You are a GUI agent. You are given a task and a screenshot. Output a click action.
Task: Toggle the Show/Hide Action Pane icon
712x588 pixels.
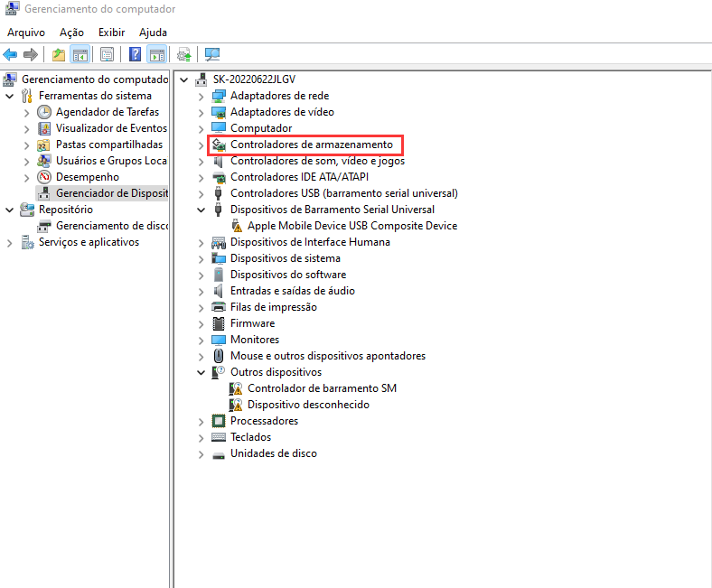pos(157,55)
